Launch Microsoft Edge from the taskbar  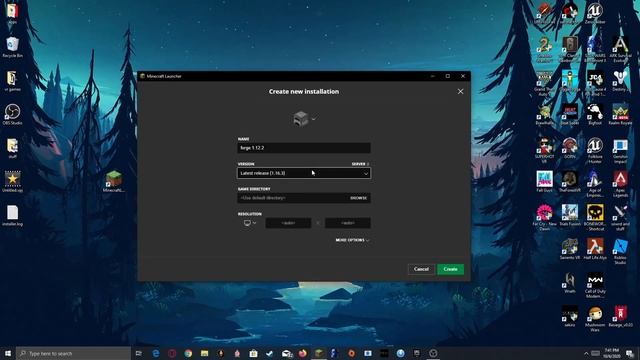156,353
